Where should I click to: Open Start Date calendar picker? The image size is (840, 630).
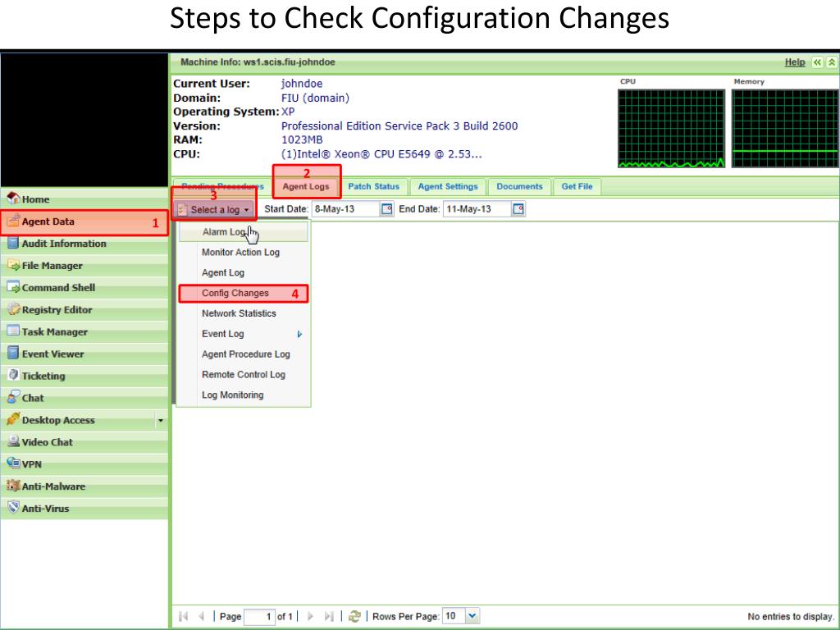click(x=387, y=209)
